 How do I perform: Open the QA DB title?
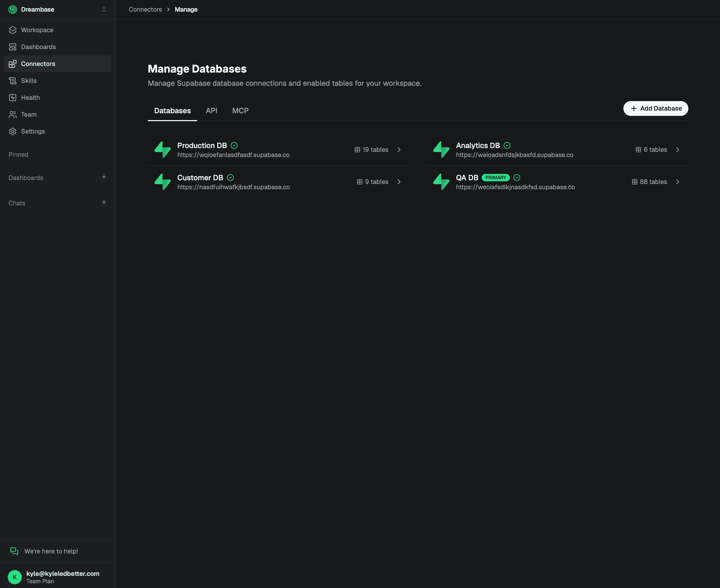(x=467, y=178)
